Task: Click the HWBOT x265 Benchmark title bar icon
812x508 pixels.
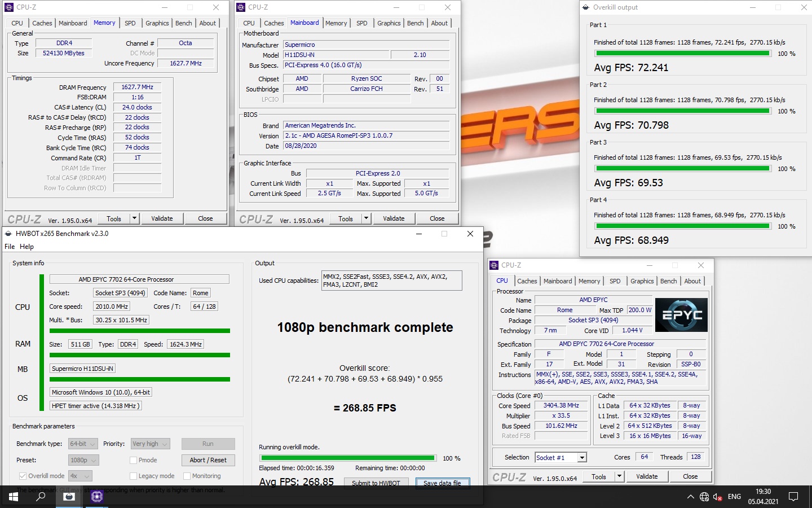Action: point(8,234)
